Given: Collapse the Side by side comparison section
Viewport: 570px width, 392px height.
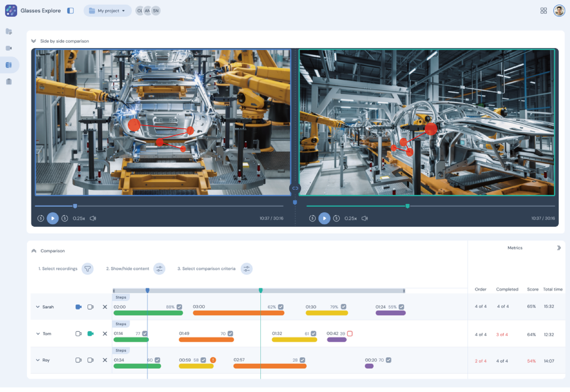Looking at the screenshot, I should click(34, 41).
